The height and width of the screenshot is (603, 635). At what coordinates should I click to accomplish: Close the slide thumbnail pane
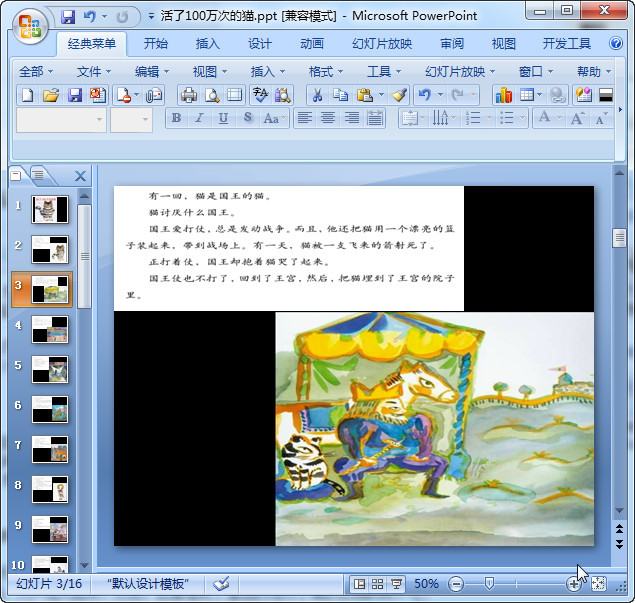(x=80, y=176)
